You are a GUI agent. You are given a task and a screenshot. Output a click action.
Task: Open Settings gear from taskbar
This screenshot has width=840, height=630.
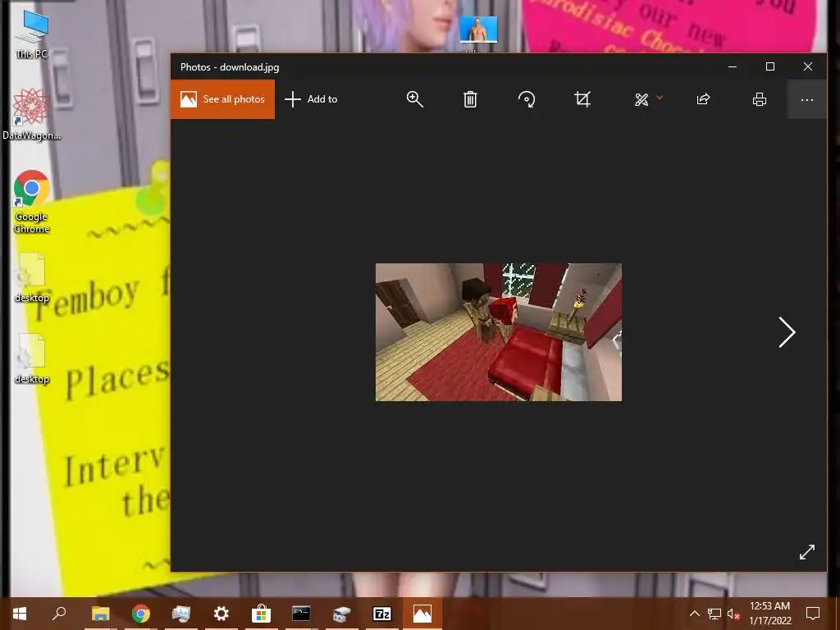point(221,614)
